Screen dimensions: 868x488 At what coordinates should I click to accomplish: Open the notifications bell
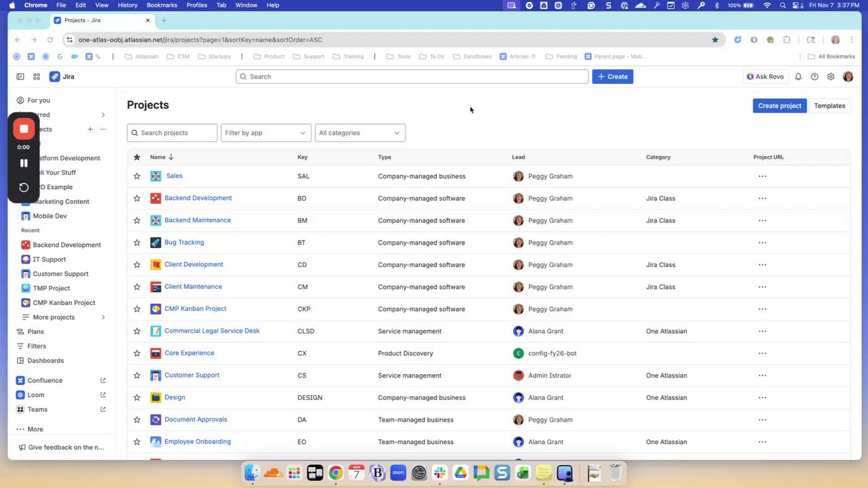tap(798, 77)
